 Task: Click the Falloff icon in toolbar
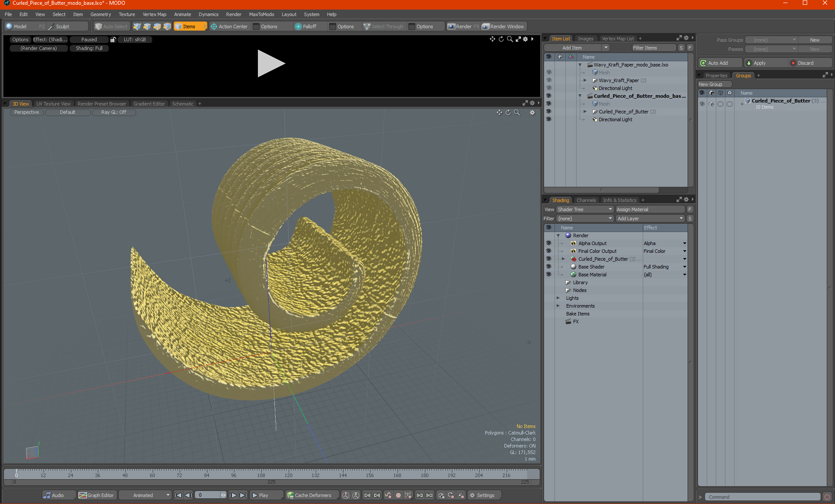coord(298,27)
